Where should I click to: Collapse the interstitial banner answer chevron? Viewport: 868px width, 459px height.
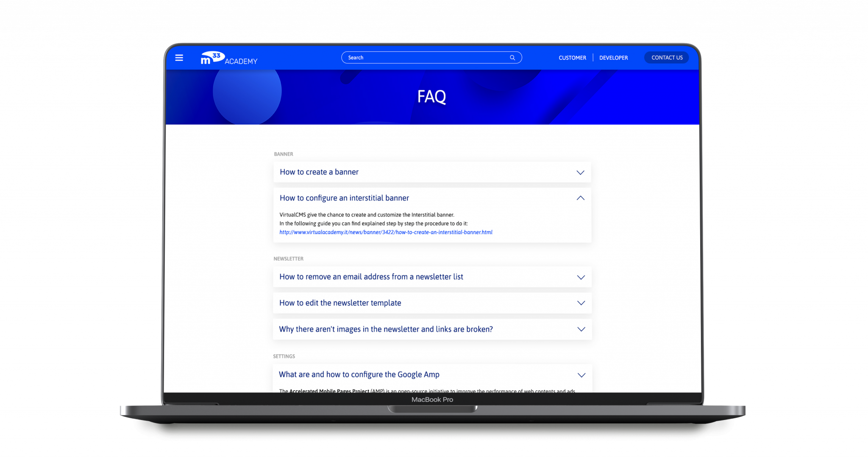580,198
